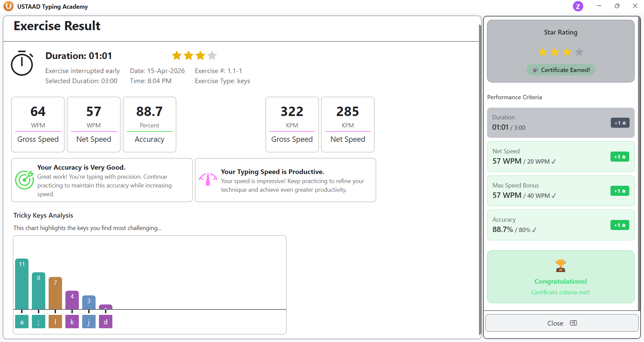Select the 322 KPM Gross Speed card
The height and width of the screenshot is (342, 644).
tap(292, 124)
